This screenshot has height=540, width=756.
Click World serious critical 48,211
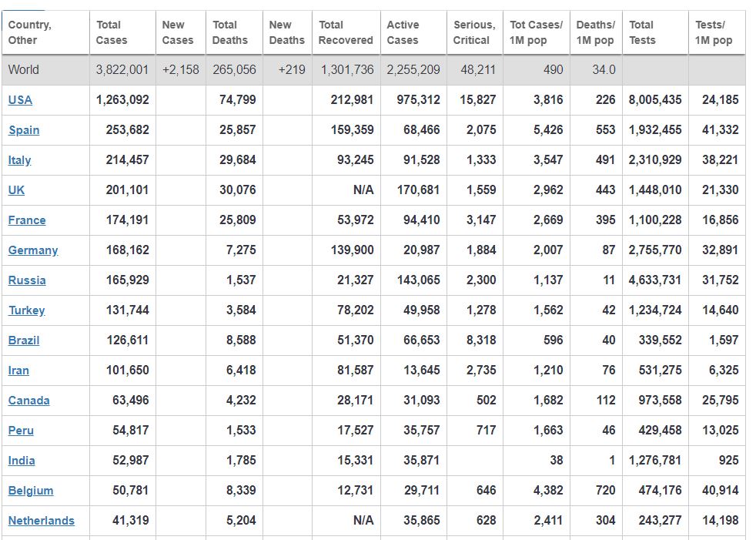tap(478, 69)
